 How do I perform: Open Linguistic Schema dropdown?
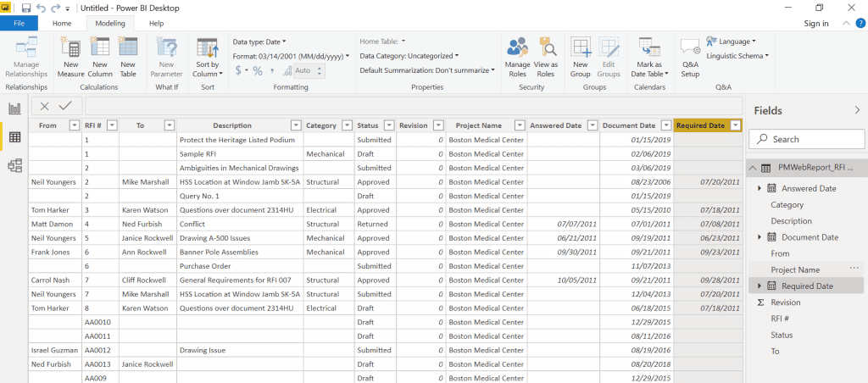(738, 56)
